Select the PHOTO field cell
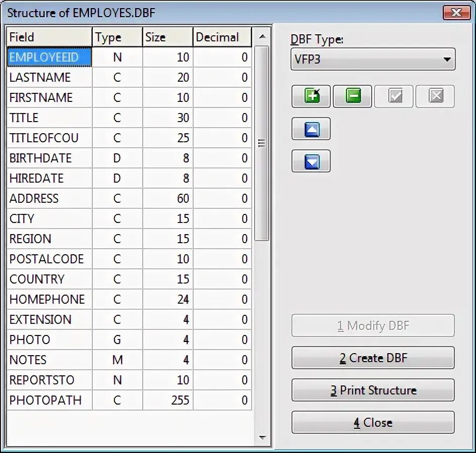 tap(49, 339)
